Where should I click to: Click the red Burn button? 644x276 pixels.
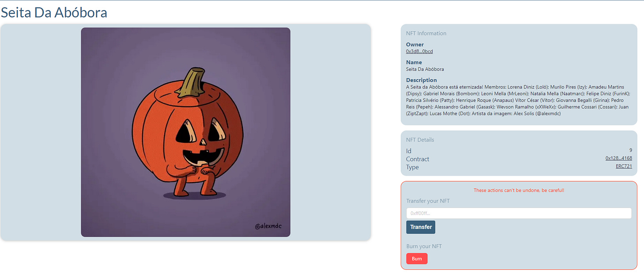click(417, 259)
